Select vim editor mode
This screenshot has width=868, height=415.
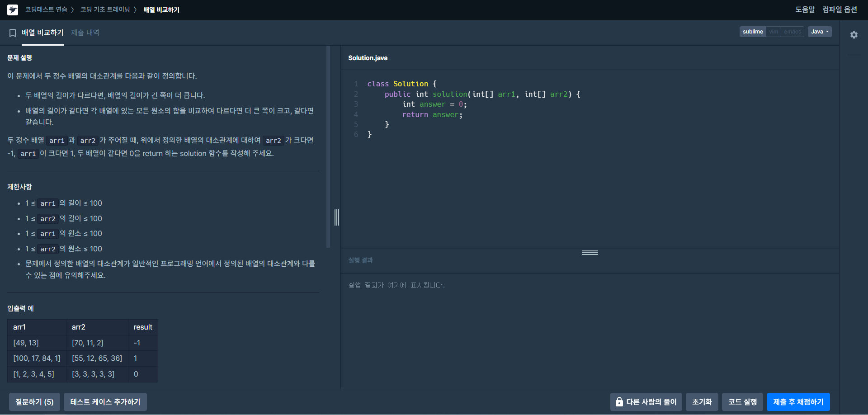click(774, 32)
